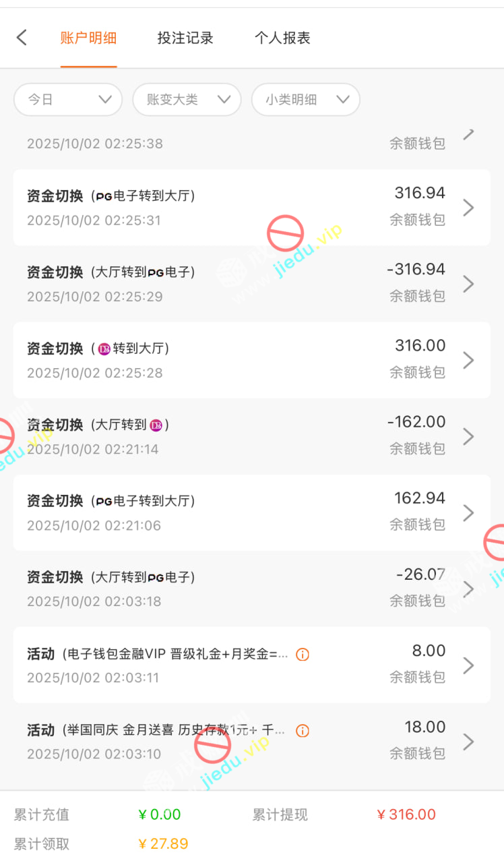The width and height of the screenshot is (504, 863).
Task: Switch to 投注记录 tab
Action: (185, 38)
